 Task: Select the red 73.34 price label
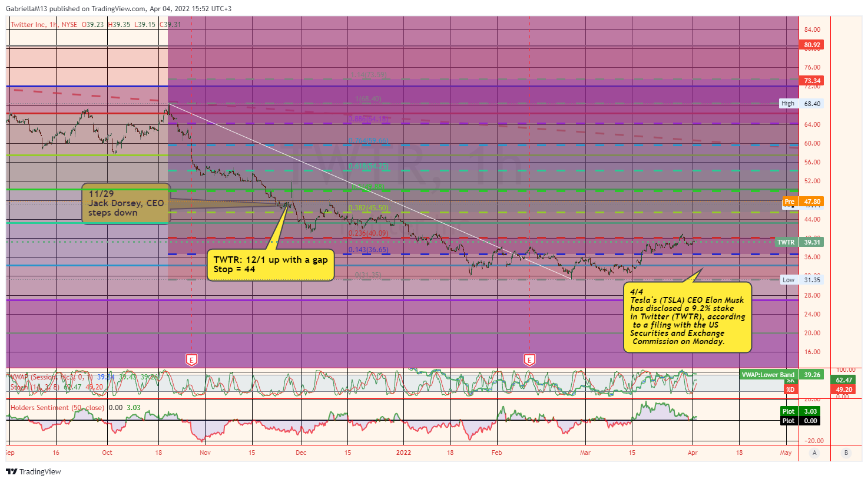(812, 81)
